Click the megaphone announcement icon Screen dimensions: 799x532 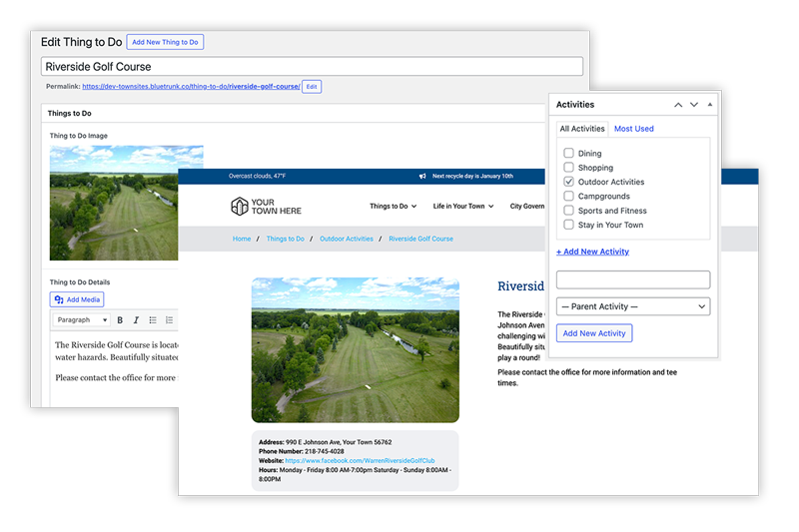click(422, 176)
